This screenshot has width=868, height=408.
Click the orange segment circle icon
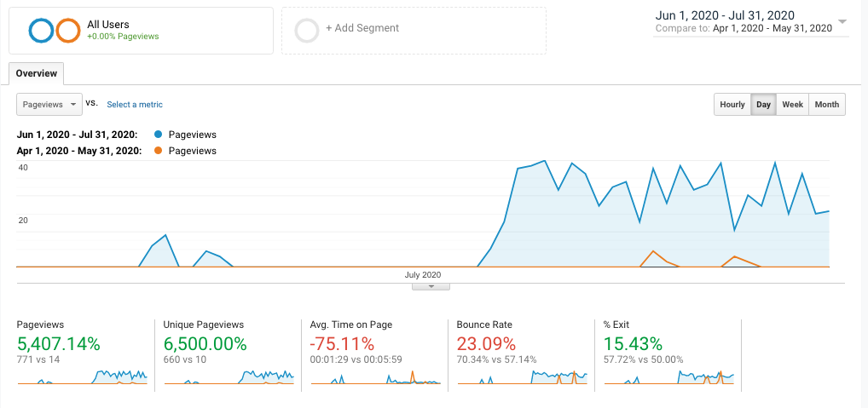pos(68,31)
